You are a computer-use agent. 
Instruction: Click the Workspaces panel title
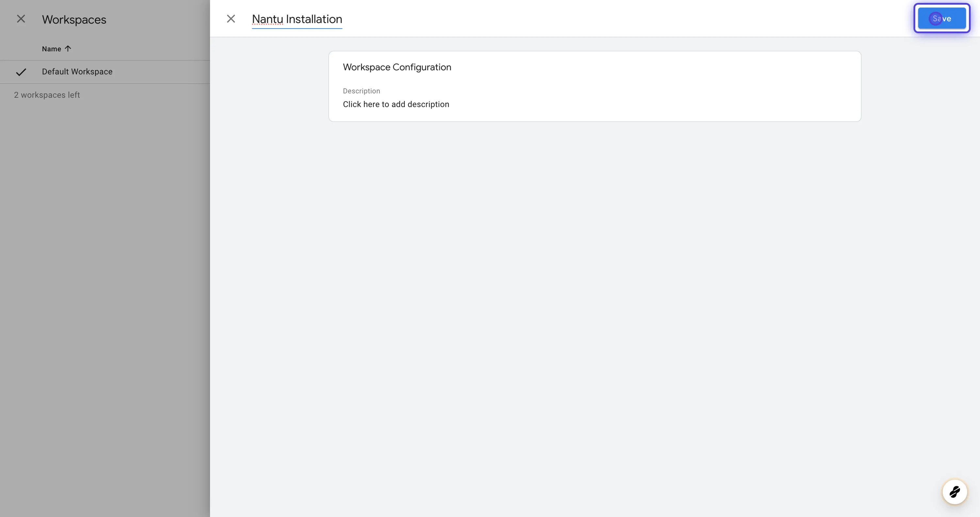(74, 19)
